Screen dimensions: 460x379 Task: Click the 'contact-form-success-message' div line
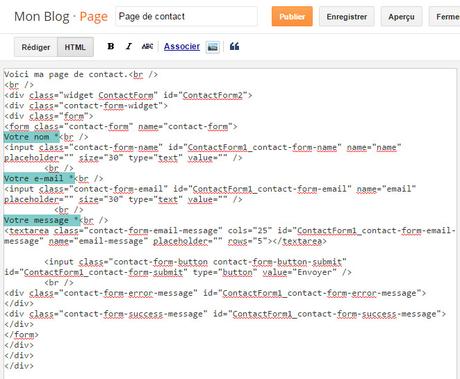tap(225, 314)
